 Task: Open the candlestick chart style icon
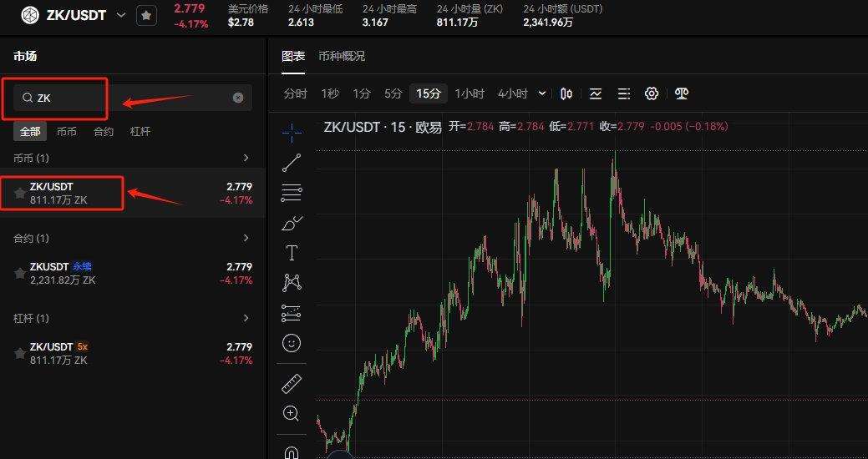coord(566,93)
